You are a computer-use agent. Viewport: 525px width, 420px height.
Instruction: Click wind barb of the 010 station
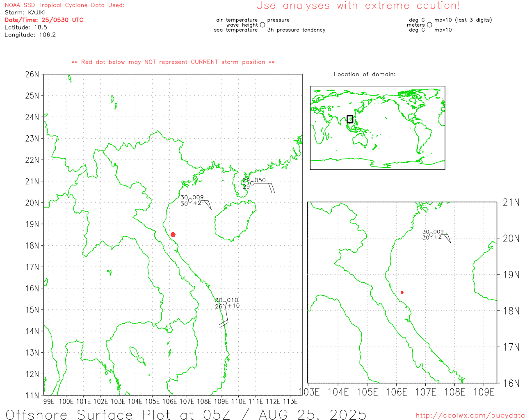coord(225,316)
